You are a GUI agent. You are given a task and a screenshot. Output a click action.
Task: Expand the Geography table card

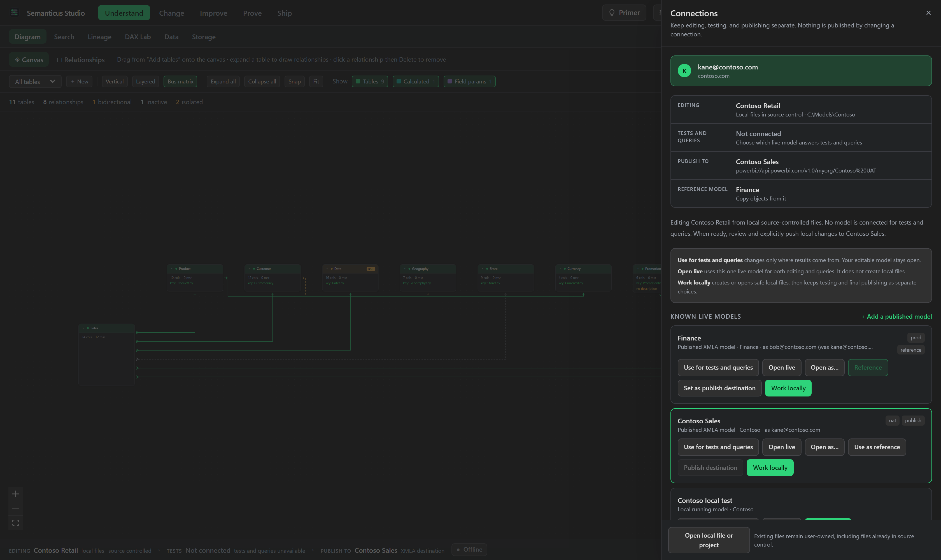[x=405, y=269]
